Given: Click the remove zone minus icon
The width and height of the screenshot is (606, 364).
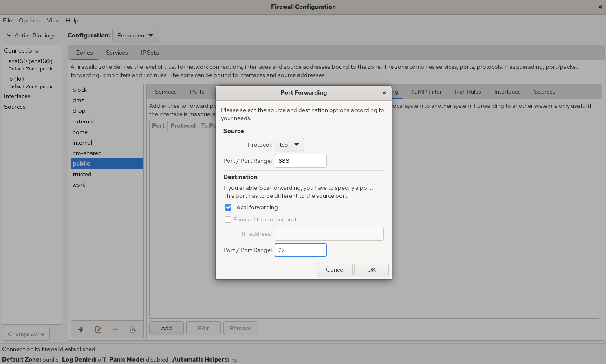Looking at the screenshot, I should coord(116,329).
